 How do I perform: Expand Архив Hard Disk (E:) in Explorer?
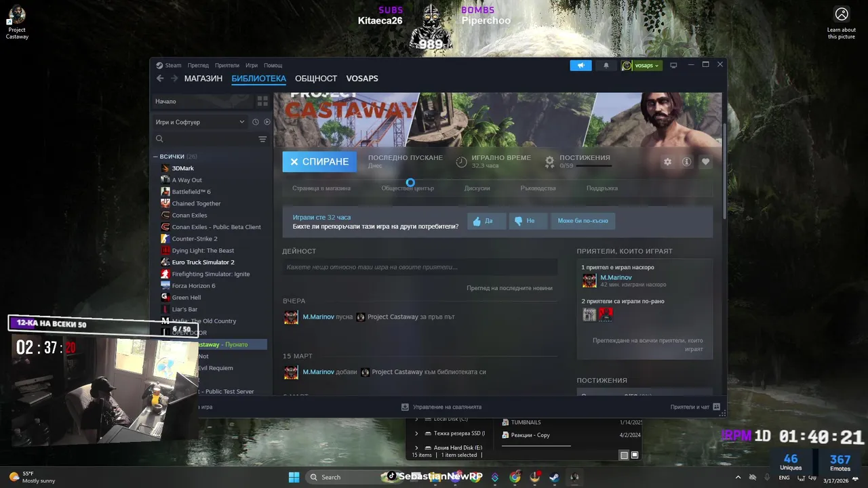[x=416, y=447]
